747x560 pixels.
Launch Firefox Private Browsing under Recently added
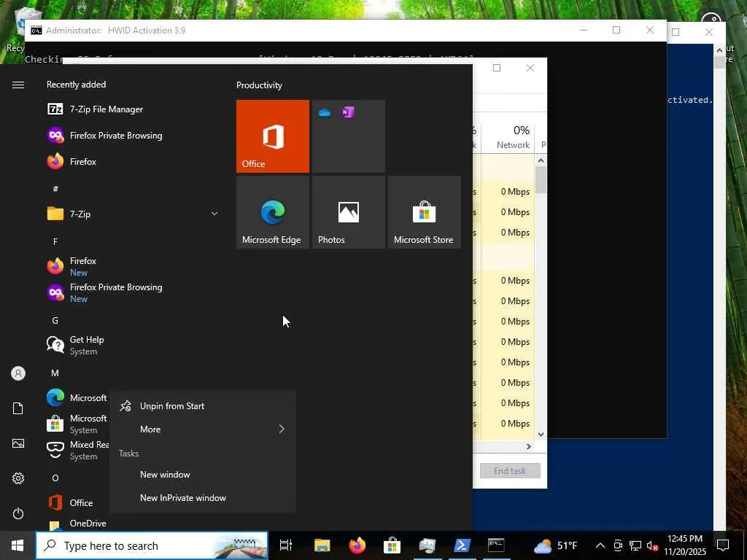click(133, 135)
